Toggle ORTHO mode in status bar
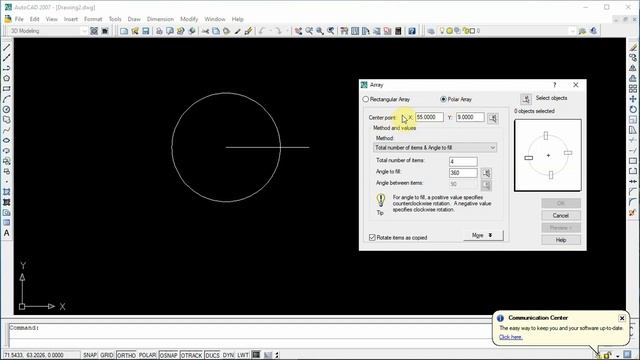640x360 pixels. click(126, 355)
